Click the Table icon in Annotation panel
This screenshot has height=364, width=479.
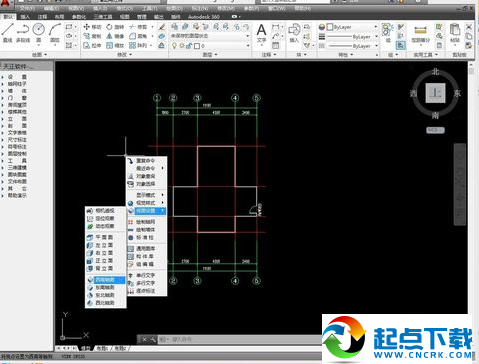(276, 46)
